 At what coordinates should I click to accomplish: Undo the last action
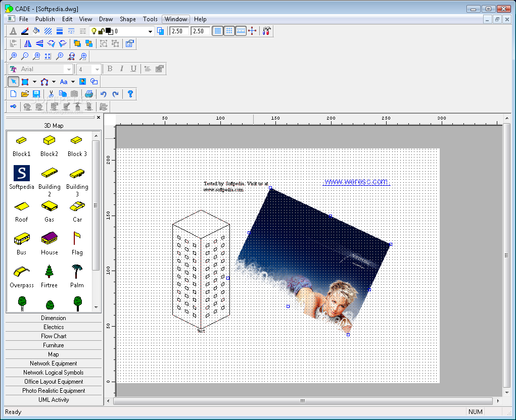tap(104, 94)
